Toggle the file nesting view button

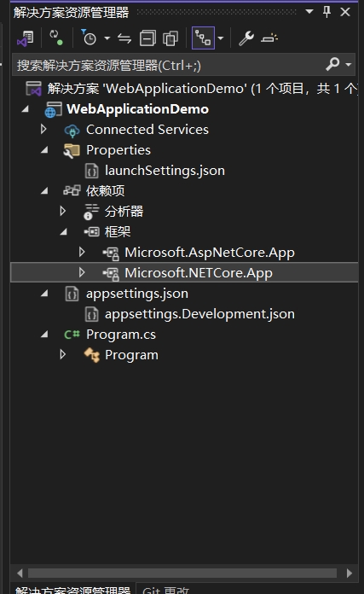pos(203,38)
